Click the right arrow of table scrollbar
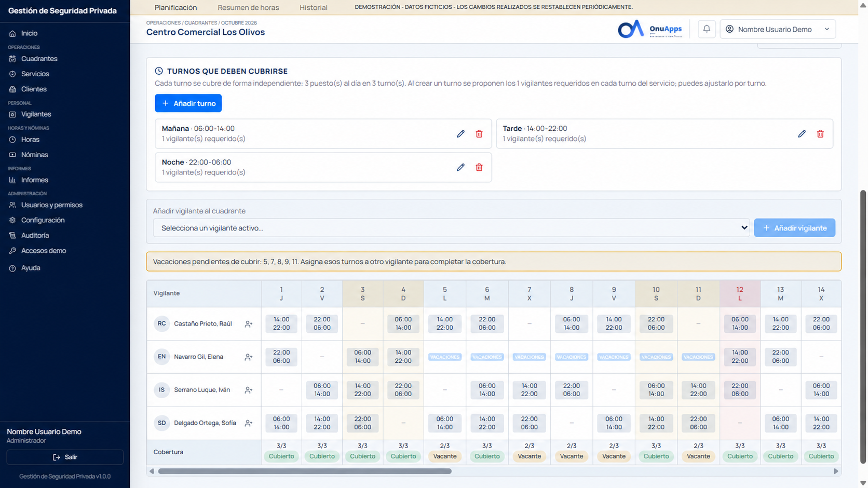 tap(836, 471)
